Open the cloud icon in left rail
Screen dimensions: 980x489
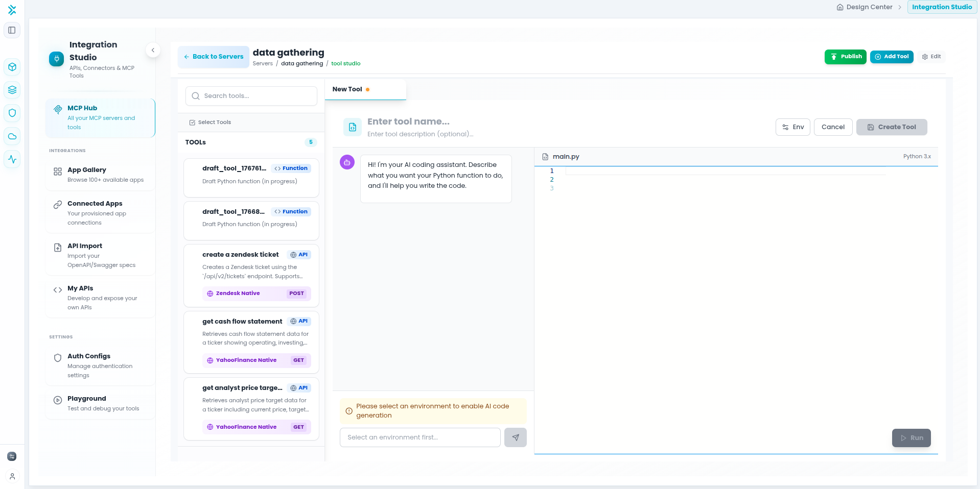[12, 136]
